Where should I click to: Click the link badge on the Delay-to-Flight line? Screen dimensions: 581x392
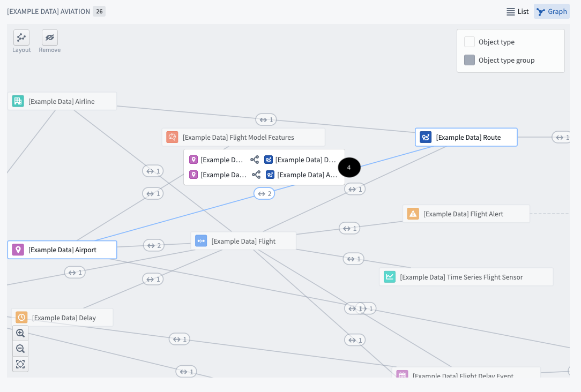coord(153,279)
